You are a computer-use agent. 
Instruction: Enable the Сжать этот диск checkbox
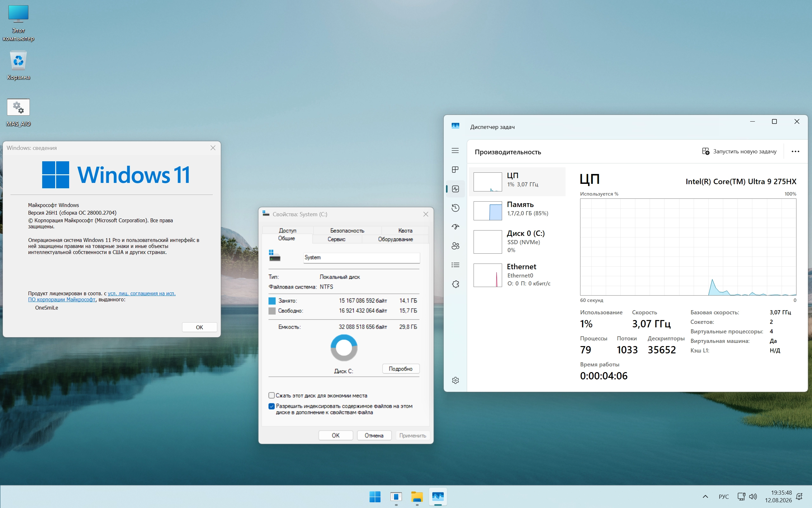pos(272,396)
